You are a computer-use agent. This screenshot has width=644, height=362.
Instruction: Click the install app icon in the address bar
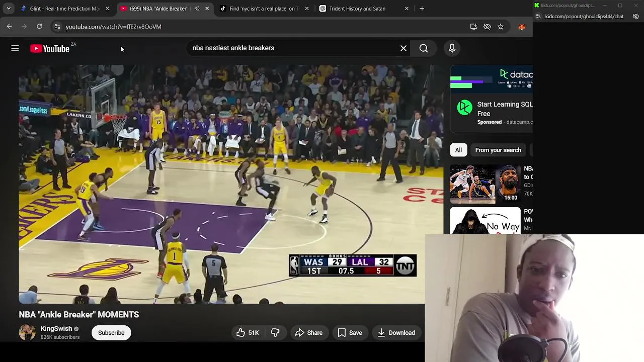473,27
